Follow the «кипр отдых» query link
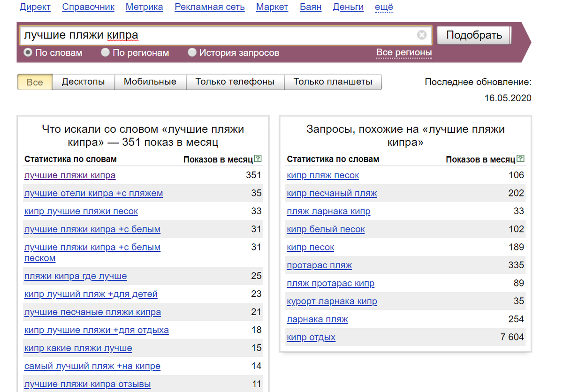The height and width of the screenshot is (392, 563). point(311,337)
